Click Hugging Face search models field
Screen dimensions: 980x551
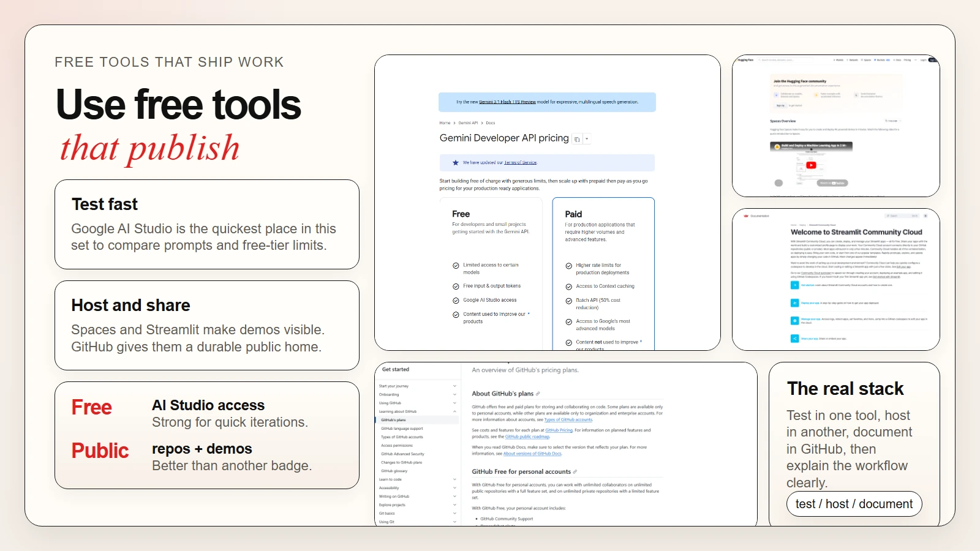tap(785, 60)
